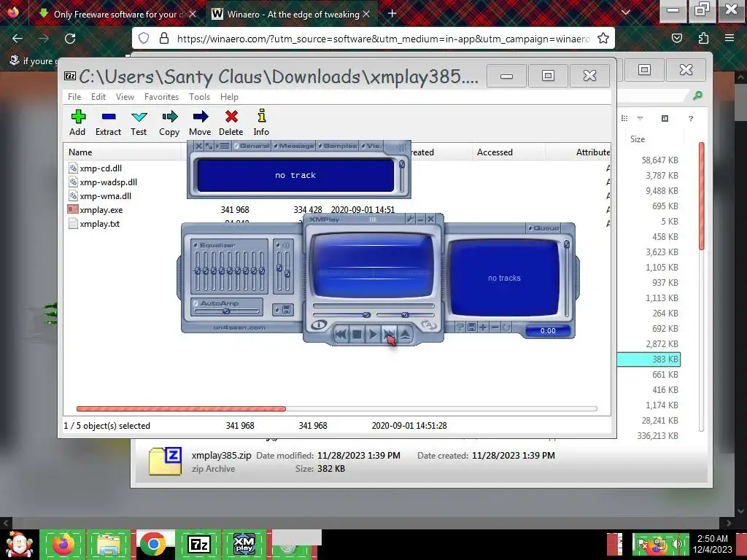
Task: Open XMPlay info panel with the i button
Action: click(x=319, y=325)
